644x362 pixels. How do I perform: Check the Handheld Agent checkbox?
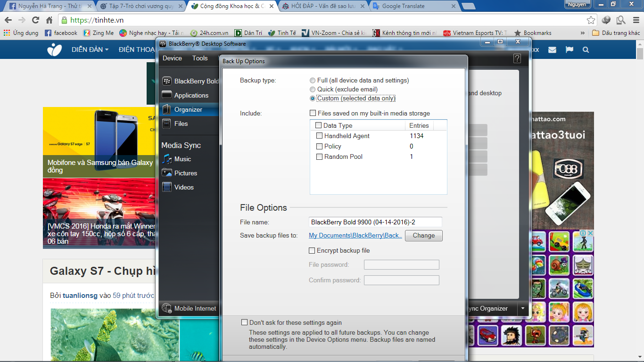pyautogui.click(x=319, y=136)
